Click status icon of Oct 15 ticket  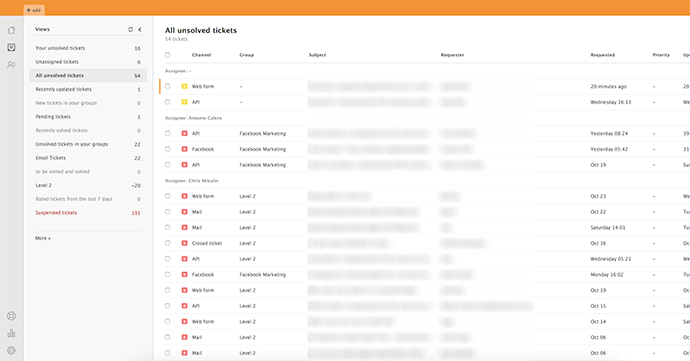tap(184, 306)
